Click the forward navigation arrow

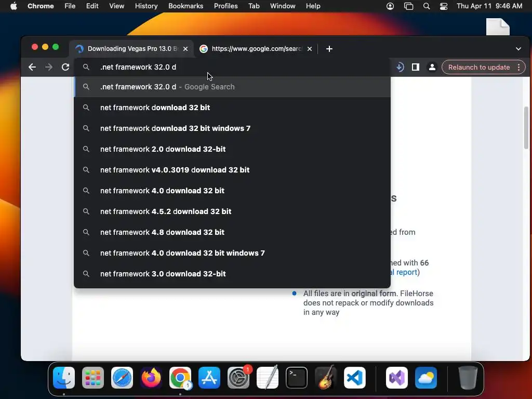click(x=49, y=67)
